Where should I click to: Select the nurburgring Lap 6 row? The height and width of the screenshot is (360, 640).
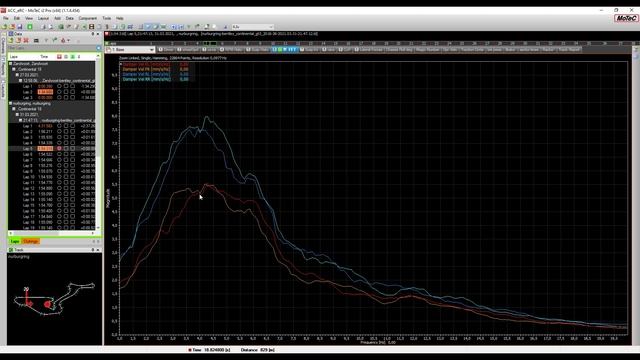click(x=51, y=154)
